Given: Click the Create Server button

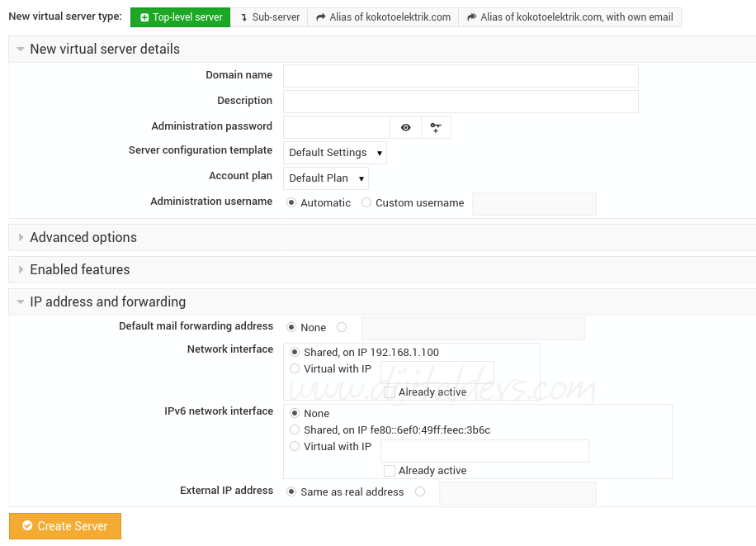Looking at the screenshot, I should click(65, 526).
